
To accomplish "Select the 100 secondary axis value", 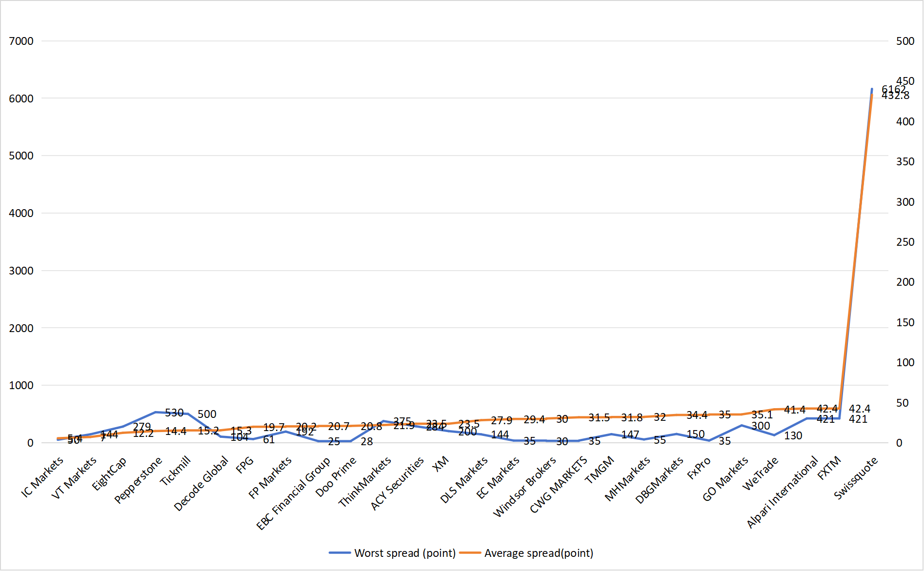I will pyautogui.click(x=905, y=362).
